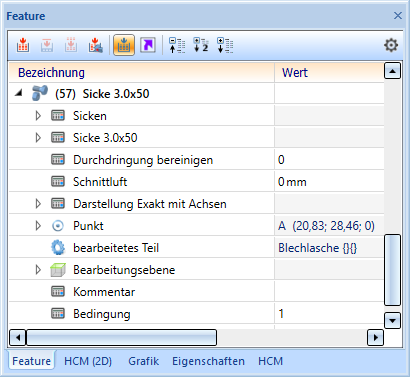
Task: Click the vertical scrollbar down arrow
Action: coord(392,321)
